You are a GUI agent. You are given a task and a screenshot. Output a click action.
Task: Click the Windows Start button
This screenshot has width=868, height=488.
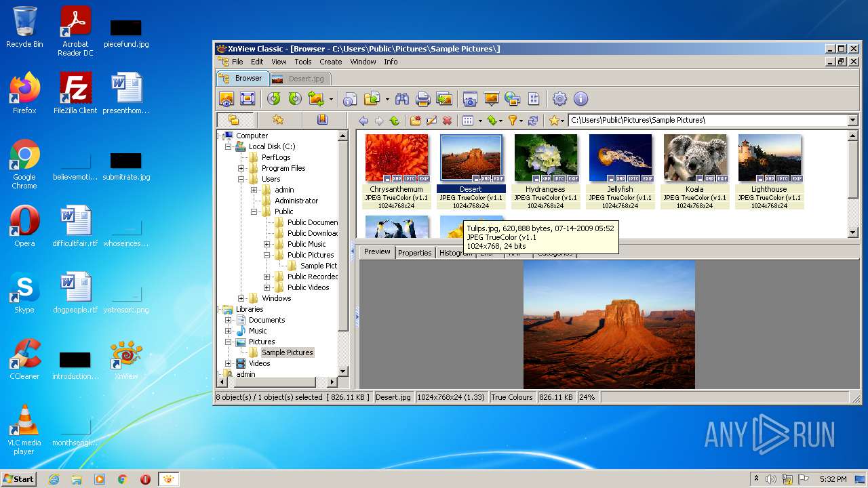point(18,479)
